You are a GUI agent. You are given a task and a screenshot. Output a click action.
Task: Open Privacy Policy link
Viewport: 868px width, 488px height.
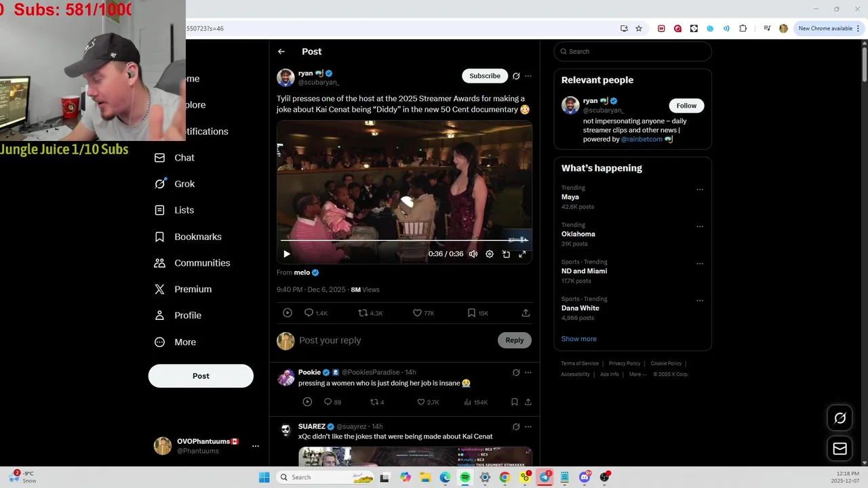point(625,363)
